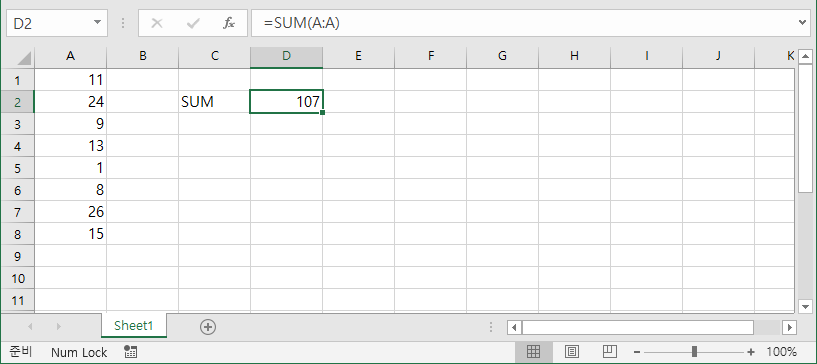
Task: Select column A header
Action: [70, 56]
